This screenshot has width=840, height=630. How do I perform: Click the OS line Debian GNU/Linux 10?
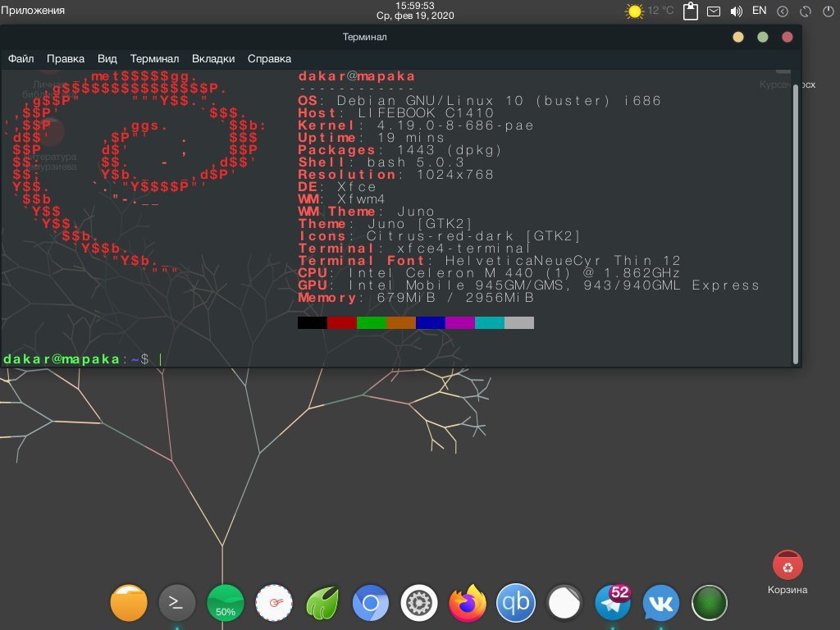479,101
